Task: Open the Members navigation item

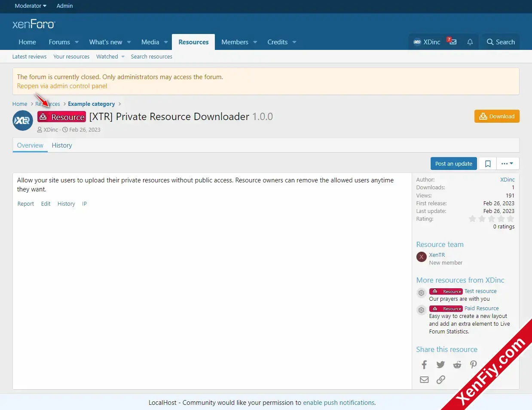Action: tap(235, 42)
